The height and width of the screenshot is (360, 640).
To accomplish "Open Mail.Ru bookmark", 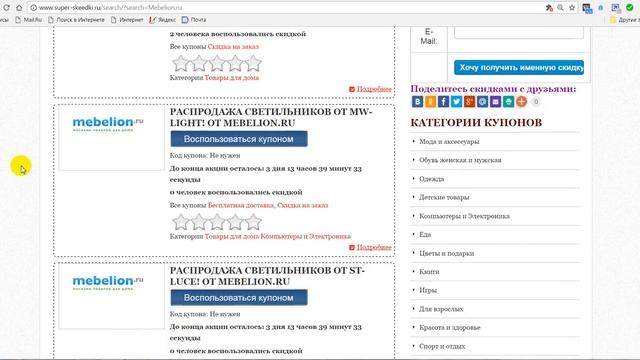I will 28,20.
